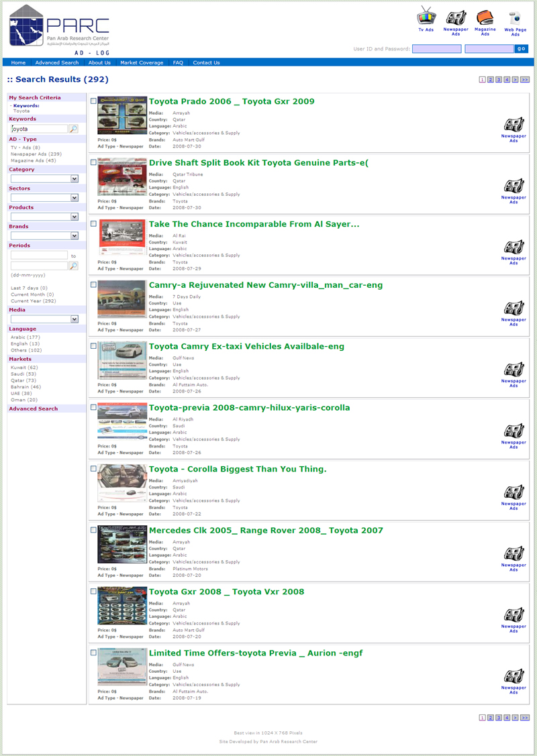Click the Periods date search magnifier icon
Viewport: 537px width, 756px height.
[x=73, y=266]
